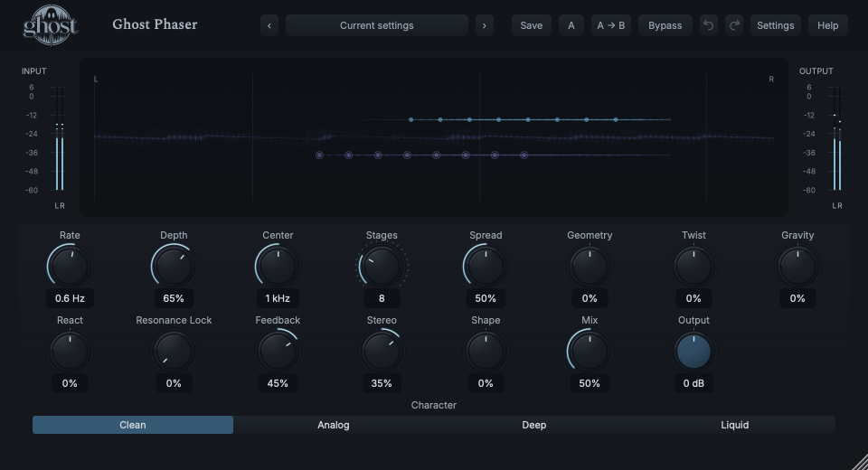Click the Stages value field showing 8
This screenshot has height=470, width=868.
pyautogui.click(x=382, y=298)
